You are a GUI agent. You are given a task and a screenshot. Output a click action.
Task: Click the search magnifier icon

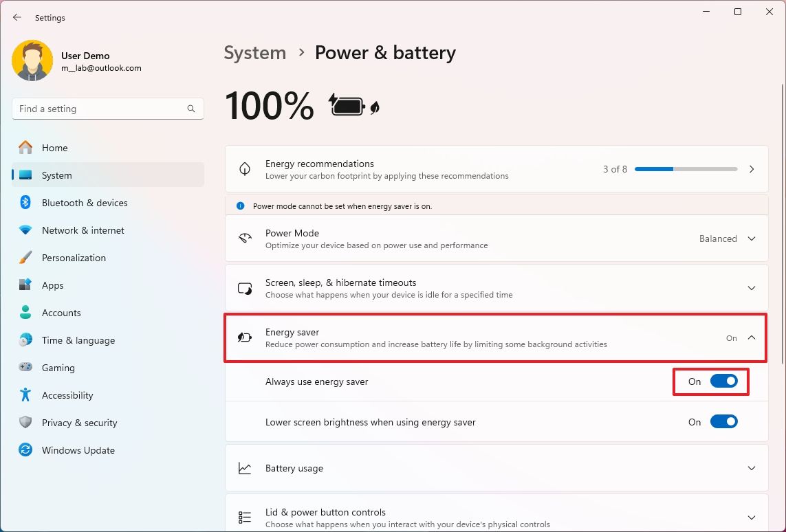tap(190, 109)
